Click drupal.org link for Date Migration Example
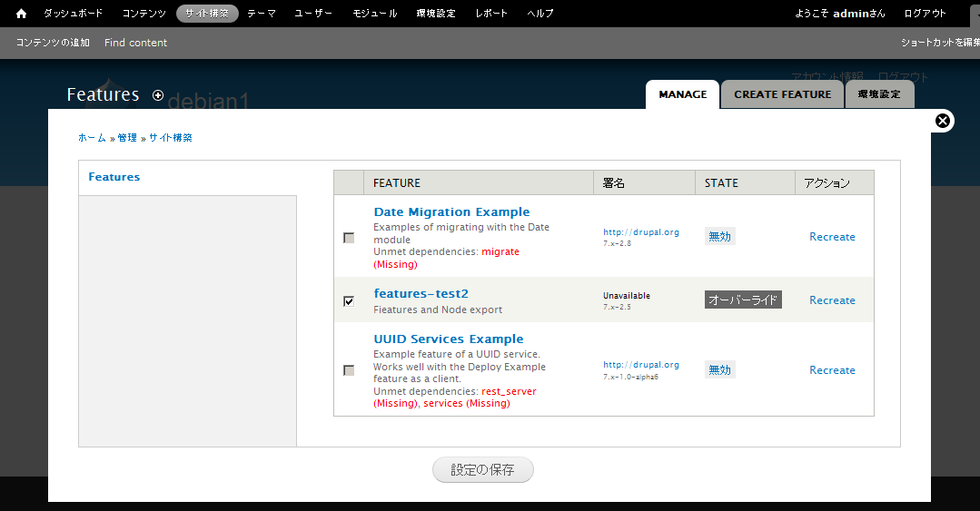 (640, 231)
